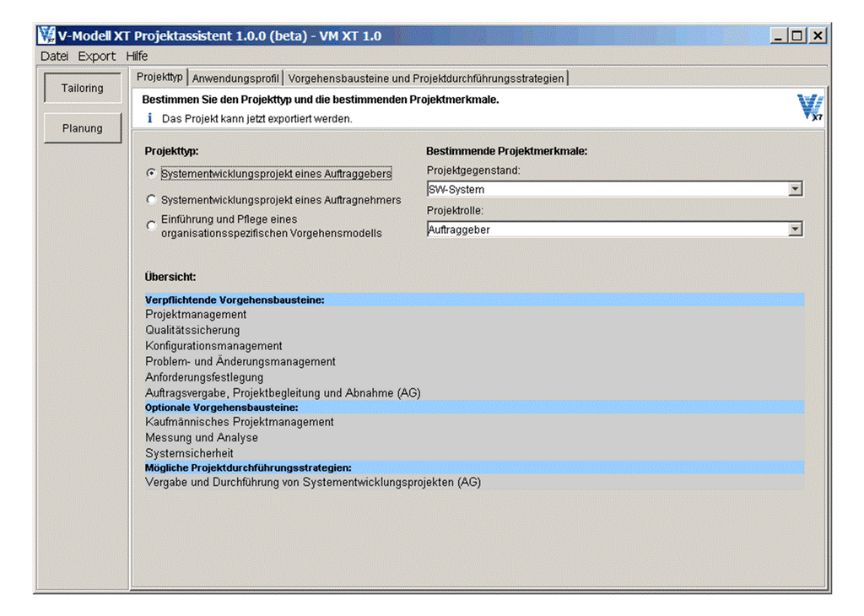
Task: Click the V-Modell XT logo in header
Action: click(x=809, y=107)
